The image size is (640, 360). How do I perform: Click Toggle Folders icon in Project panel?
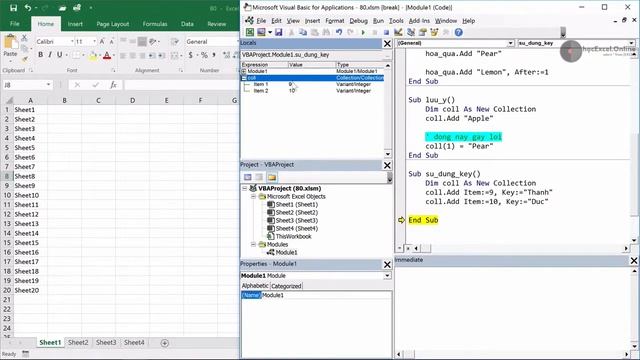(272, 177)
